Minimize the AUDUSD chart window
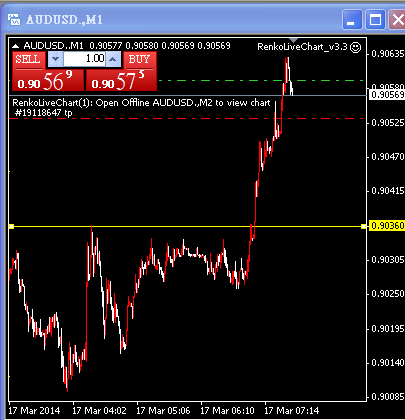Screen dimensions: 405x420 (x=352, y=20)
